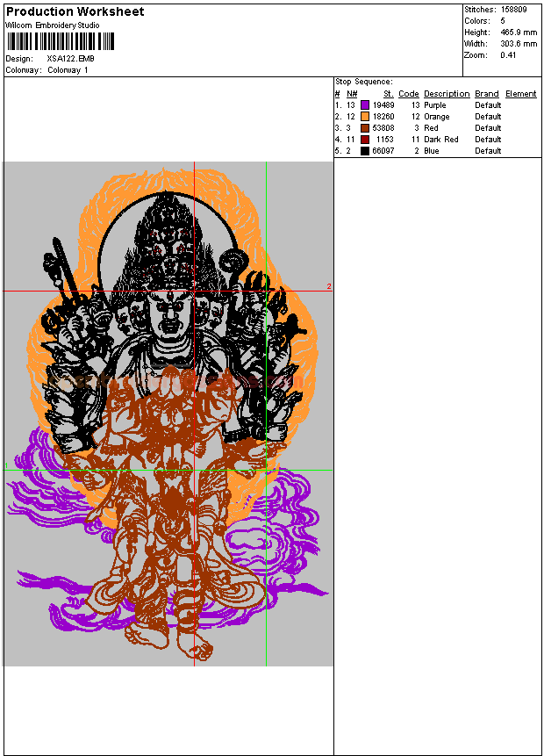Screen dimensions: 544x756
Task: Click the Code column header
Action: 409,94
